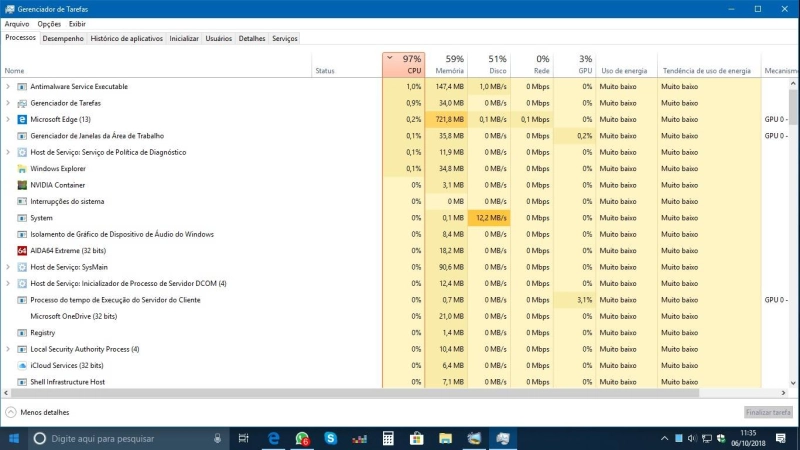This screenshot has width=800, height=450.
Task: Click the taskbar search input field
Action: 128,438
